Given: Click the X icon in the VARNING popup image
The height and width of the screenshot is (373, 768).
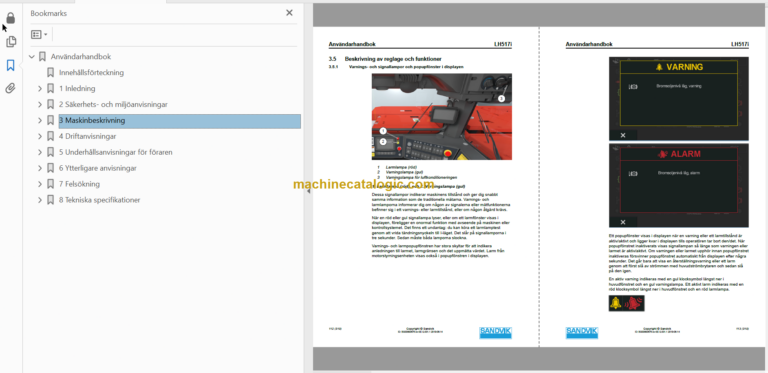Looking at the screenshot, I should pyautogui.click(x=623, y=135).
